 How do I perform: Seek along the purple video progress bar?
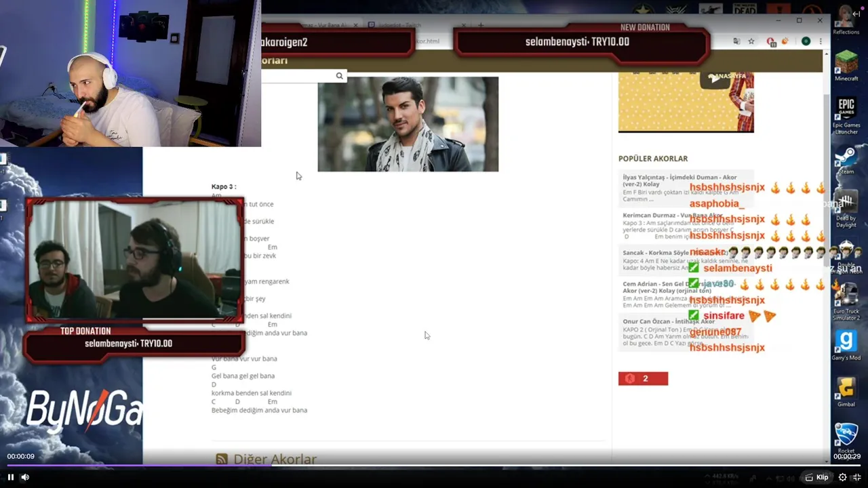[x=434, y=466]
